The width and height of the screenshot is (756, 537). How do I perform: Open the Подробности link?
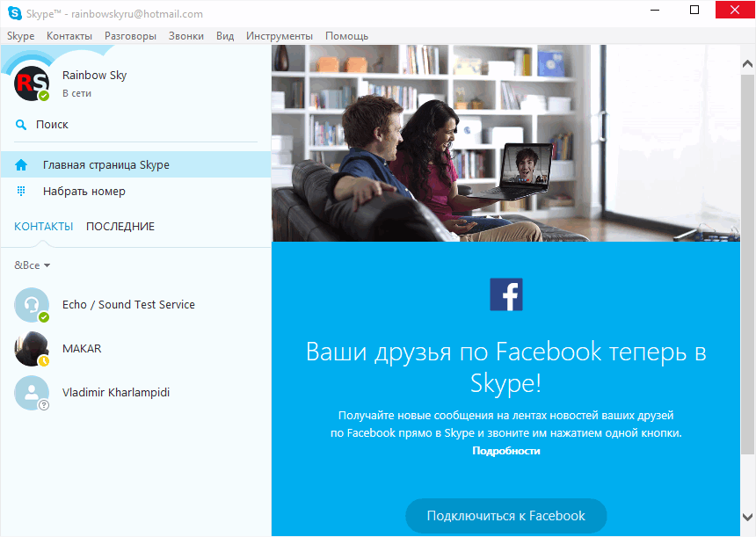506,451
